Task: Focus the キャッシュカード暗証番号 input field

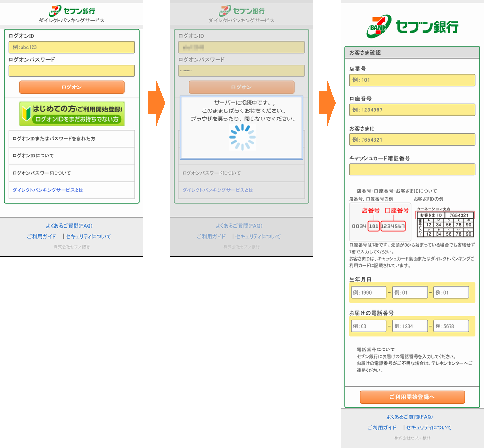Action: point(412,169)
